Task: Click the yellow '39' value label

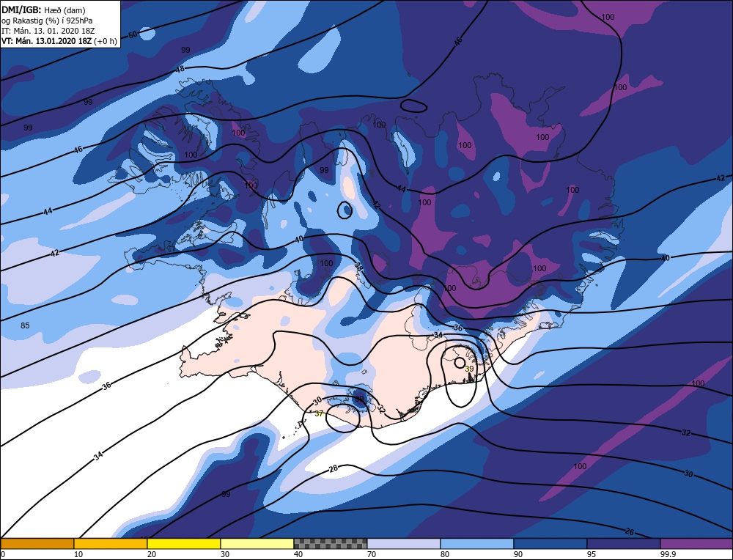Action: (x=469, y=369)
